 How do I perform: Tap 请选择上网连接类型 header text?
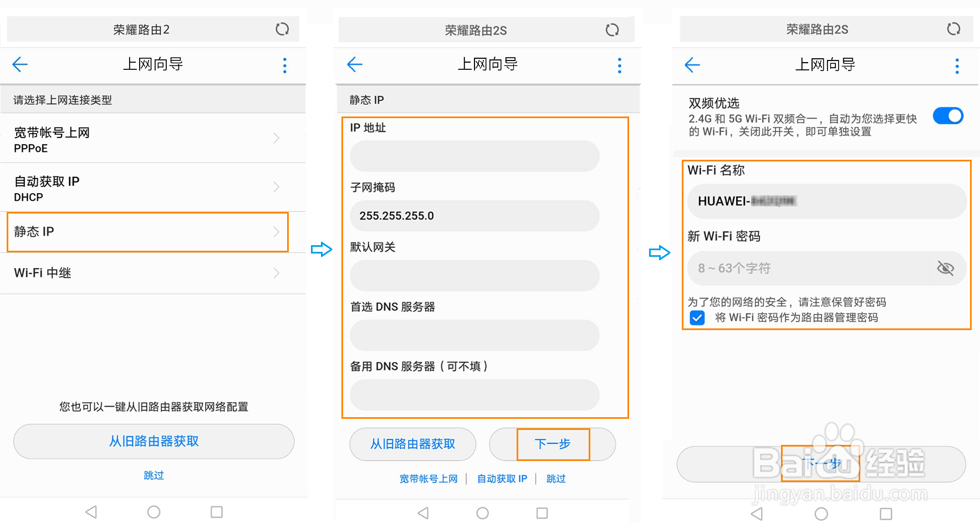click(x=63, y=100)
